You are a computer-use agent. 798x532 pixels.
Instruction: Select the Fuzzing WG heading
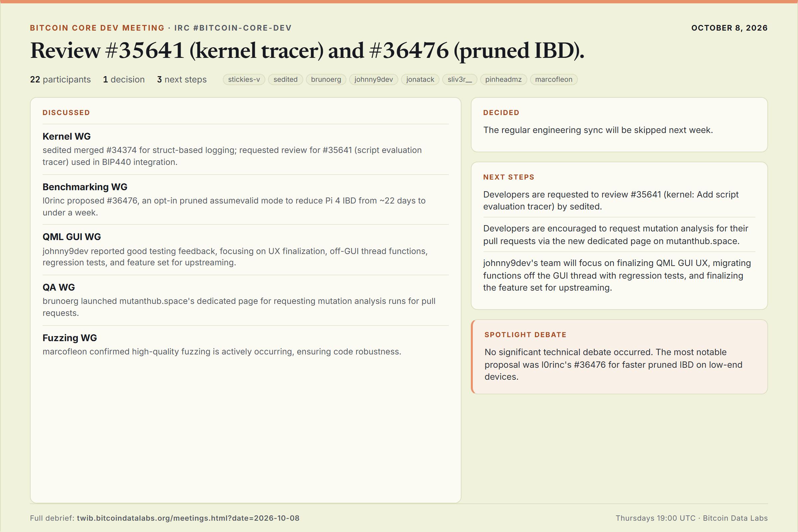[69, 338]
